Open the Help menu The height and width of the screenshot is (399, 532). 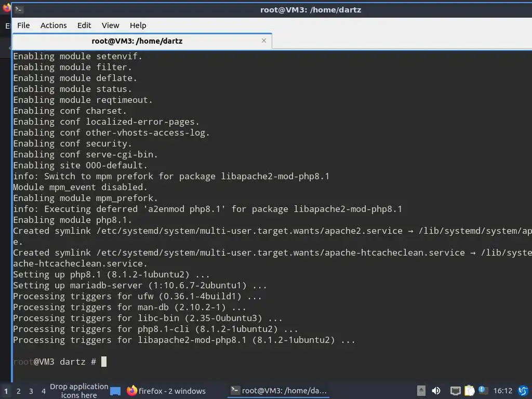(x=138, y=25)
